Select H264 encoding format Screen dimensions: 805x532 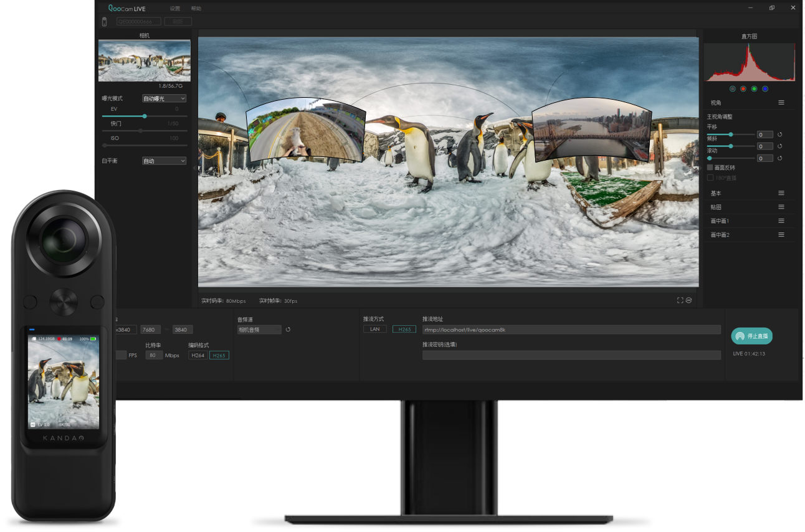coord(198,355)
